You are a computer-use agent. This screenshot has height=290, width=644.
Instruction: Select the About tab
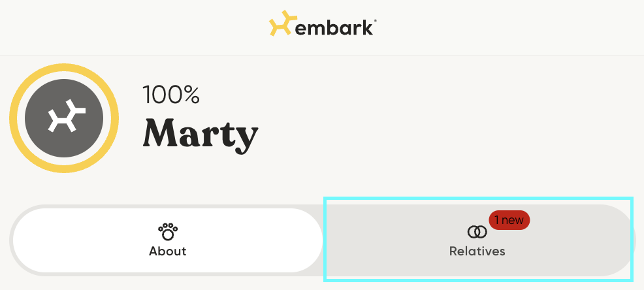(x=168, y=240)
